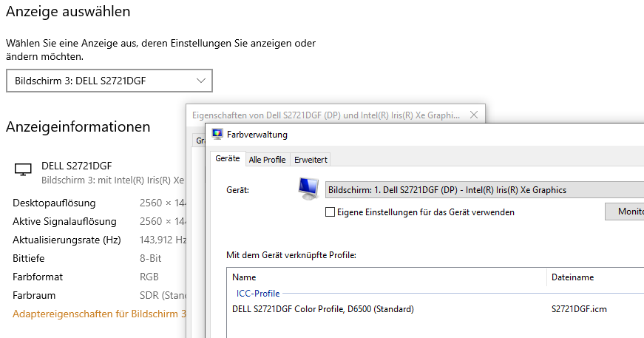
Task: Open Adaptereigenschaften für Bildschirm 3 link
Action: click(x=99, y=314)
